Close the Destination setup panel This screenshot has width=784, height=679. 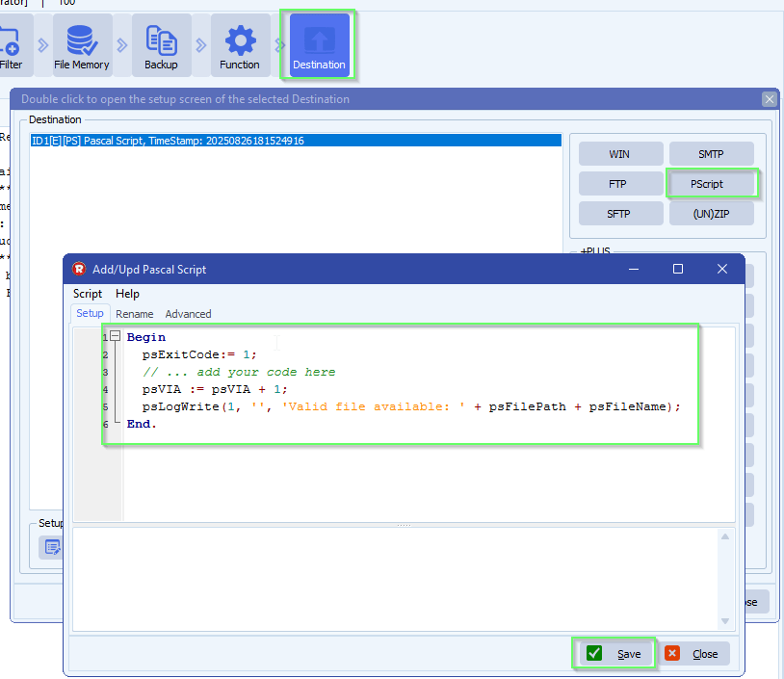(x=769, y=99)
